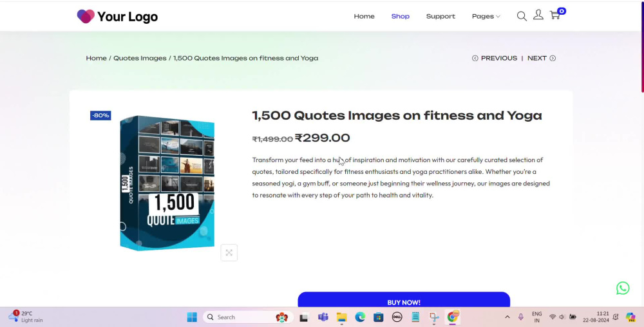
Task: Click the browser vertical scrollbar thumb
Action: point(642,47)
